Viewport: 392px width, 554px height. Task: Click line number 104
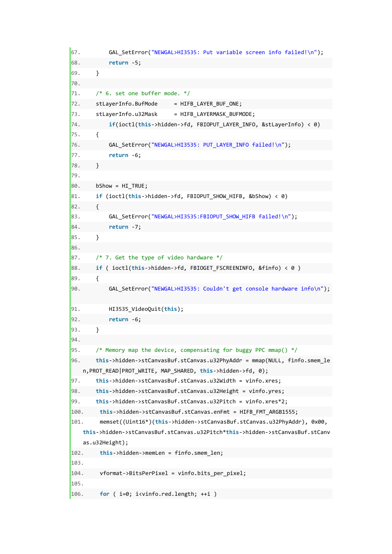(x=78, y=473)
